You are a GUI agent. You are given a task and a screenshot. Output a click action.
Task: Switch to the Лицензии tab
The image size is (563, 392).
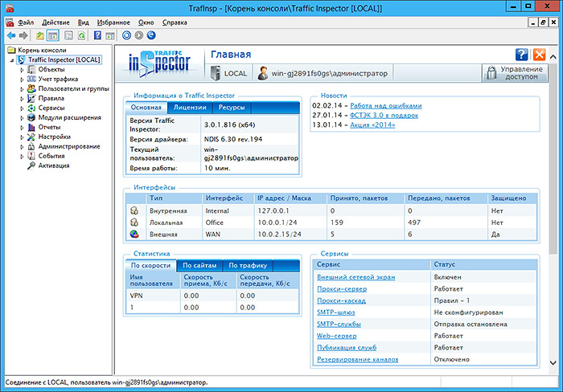[x=190, y=107]
